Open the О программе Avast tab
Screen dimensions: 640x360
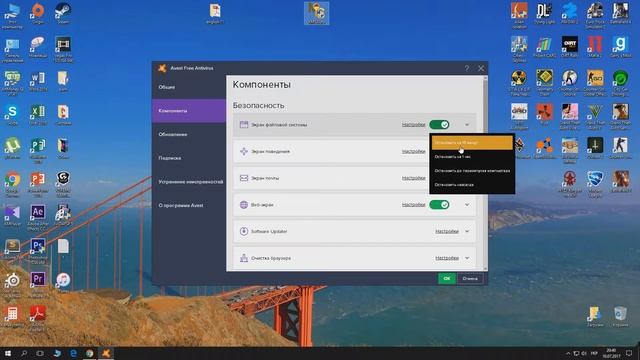[189, 205]
